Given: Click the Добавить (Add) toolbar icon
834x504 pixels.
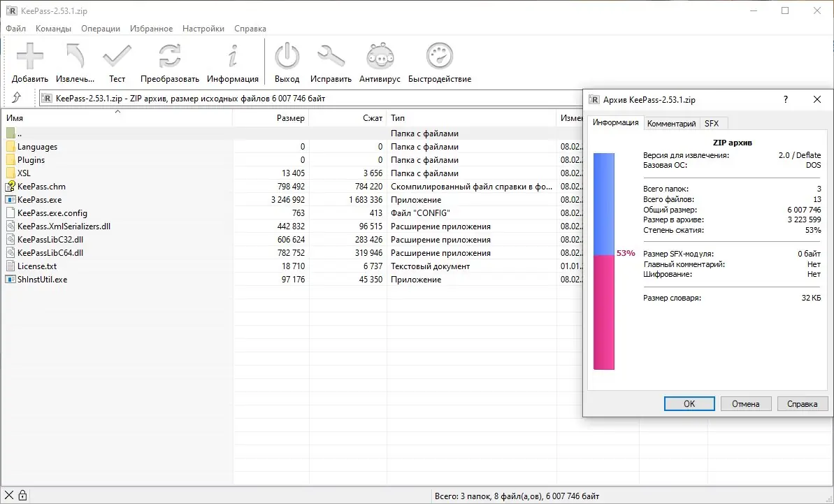Looking at the screenshot, I should (x=29, y=56).
